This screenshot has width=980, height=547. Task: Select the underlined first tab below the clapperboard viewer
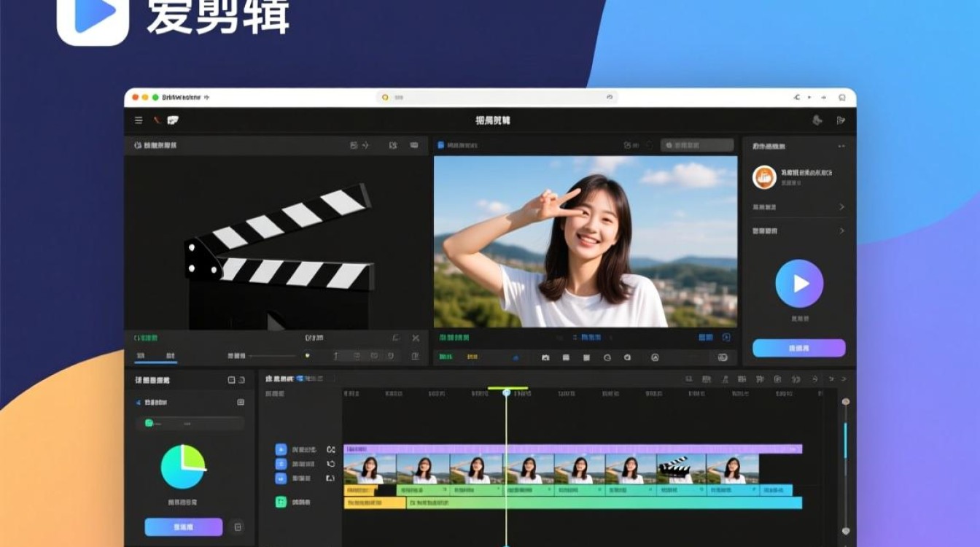point(141,356)
